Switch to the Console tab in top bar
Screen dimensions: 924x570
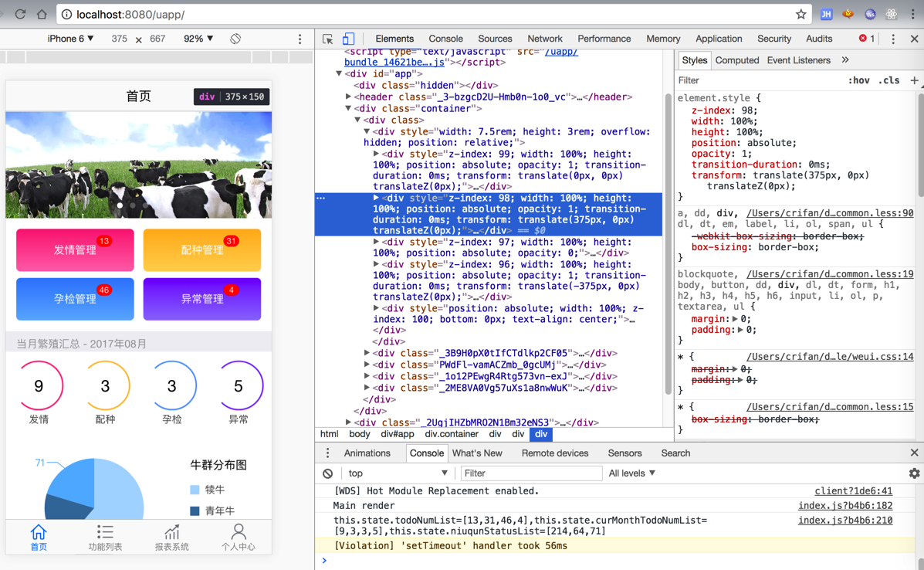(x=445, y=39)
